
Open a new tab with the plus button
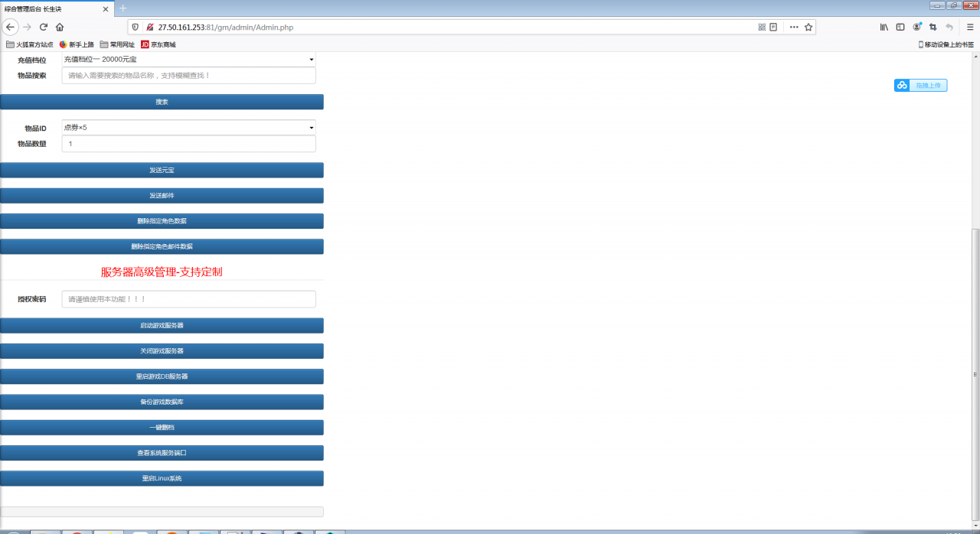tap(122, 8)
